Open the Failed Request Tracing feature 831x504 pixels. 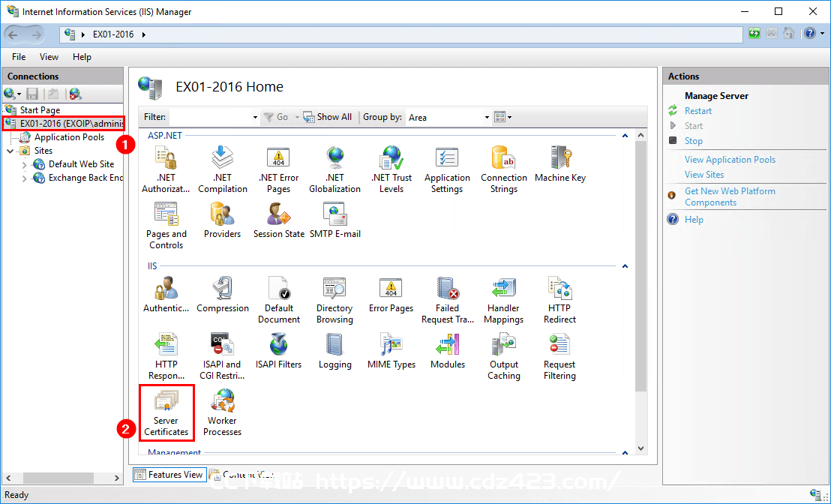pyautogui.click(x=447, y=300)
